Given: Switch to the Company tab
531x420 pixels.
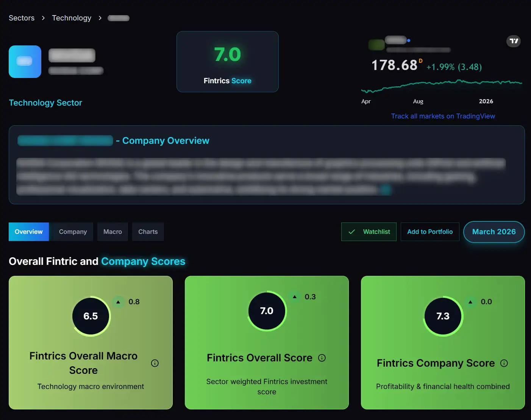Looking at the screenshot, I should point(72,232).
